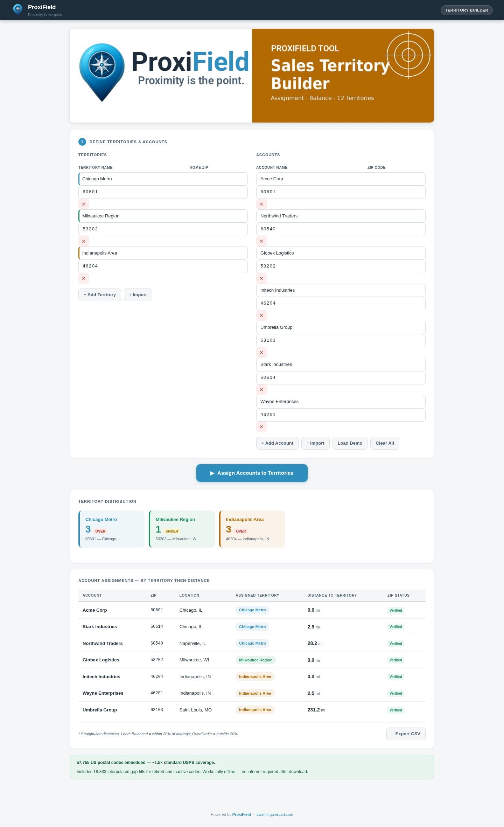Edit the Stark Industries name field
504x827 pixels.
point(341,364)
